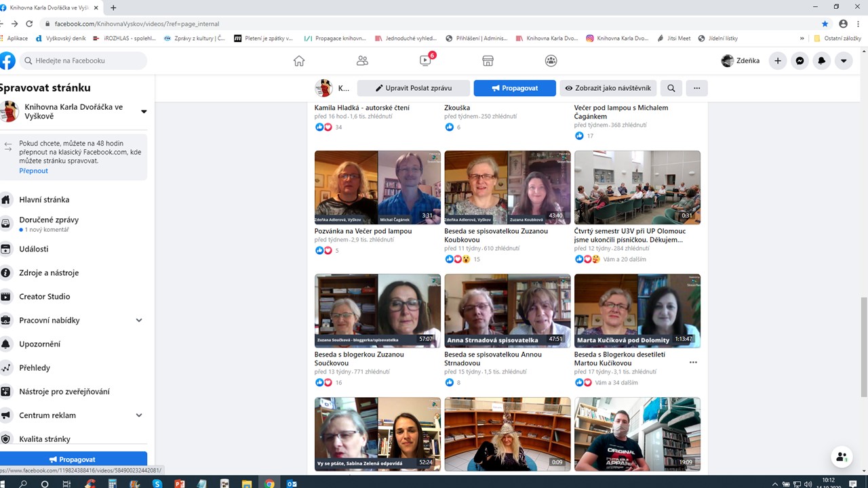Click Vyškovský deník bookmark
Screen dimensions: 868x488
pos(61,39)
